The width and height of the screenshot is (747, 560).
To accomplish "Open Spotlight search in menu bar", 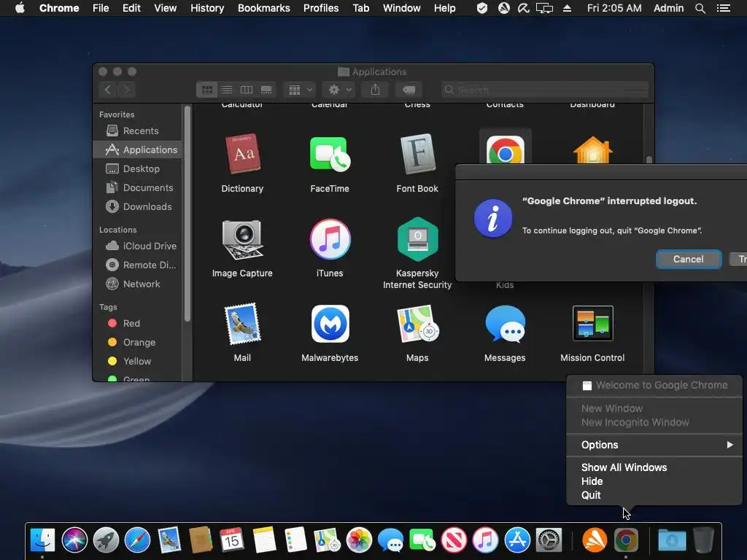I will pyautogui.click(x=700, y=8).
